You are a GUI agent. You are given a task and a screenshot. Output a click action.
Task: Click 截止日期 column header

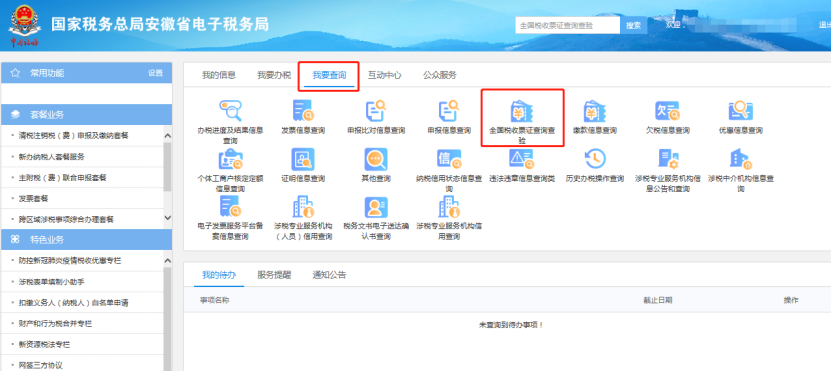pos(658,301)
